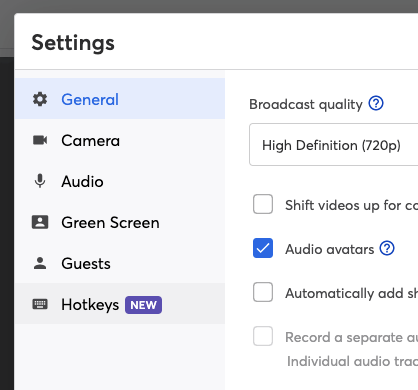This screenshot has height=390, width=418.
Task: Click the General gear icon
Action: (x=40, y=99)
